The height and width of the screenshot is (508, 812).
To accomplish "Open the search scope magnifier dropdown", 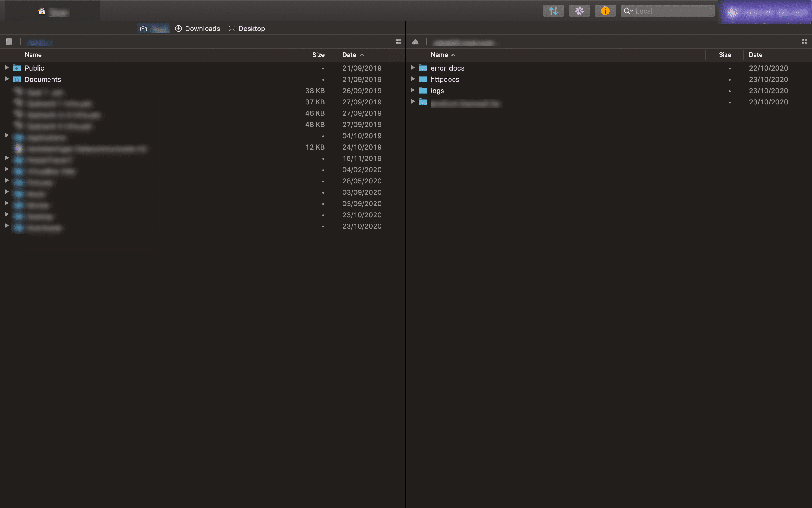I will [x=628, y=11].
